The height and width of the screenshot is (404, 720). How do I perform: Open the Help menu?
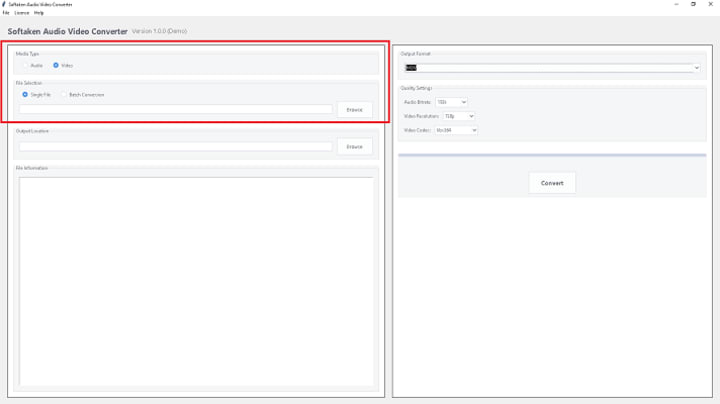point(39,13)
